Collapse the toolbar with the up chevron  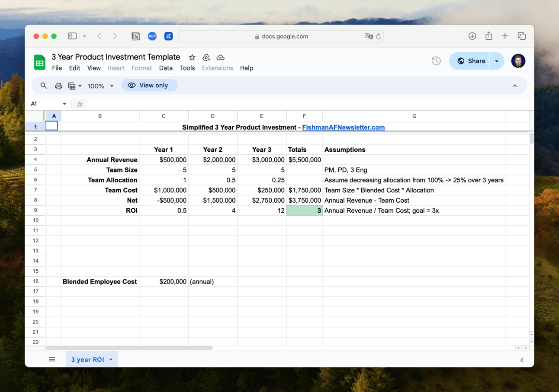(515, 86)
